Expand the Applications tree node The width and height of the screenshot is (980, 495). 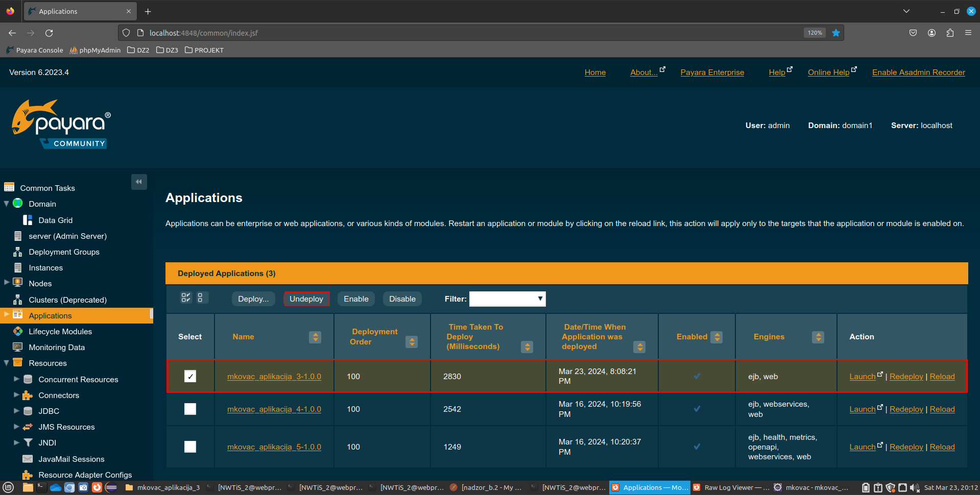point(6,314)
